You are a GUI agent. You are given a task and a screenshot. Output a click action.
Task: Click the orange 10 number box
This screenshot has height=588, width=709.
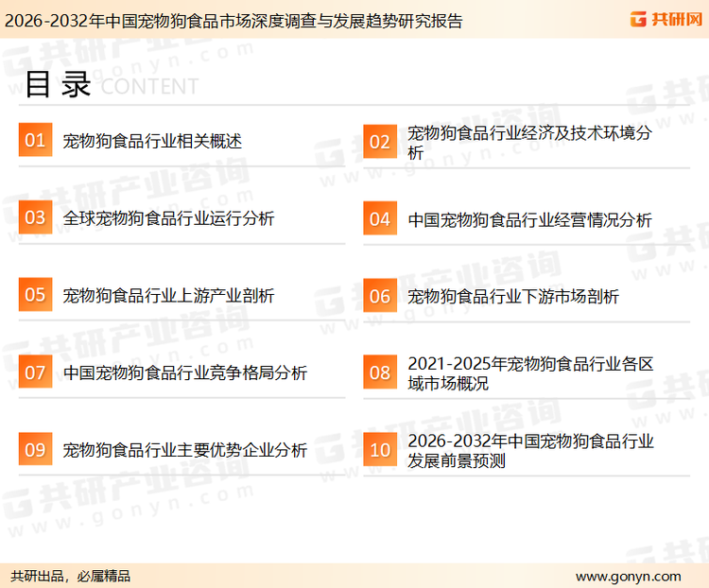[x=380, y=450]
